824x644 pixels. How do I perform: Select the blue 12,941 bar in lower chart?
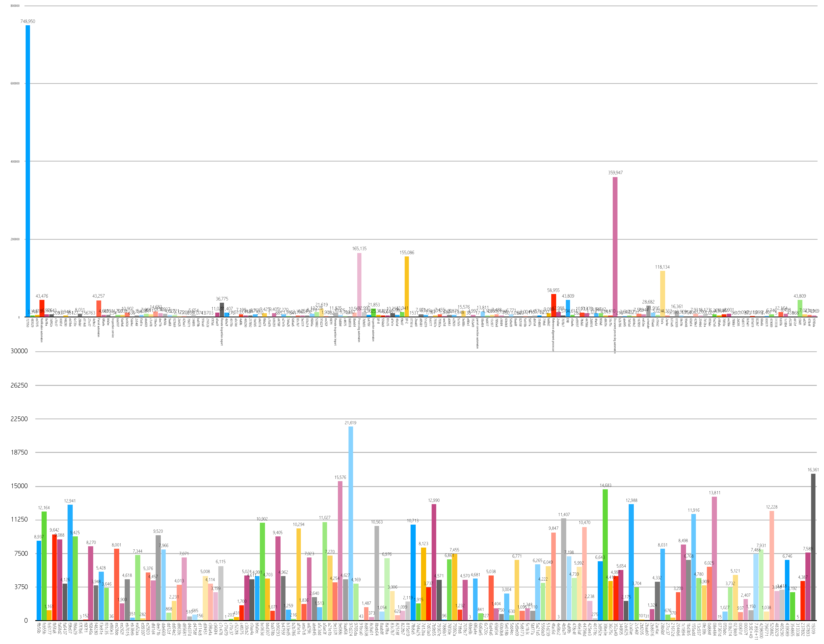click(70, 562)
